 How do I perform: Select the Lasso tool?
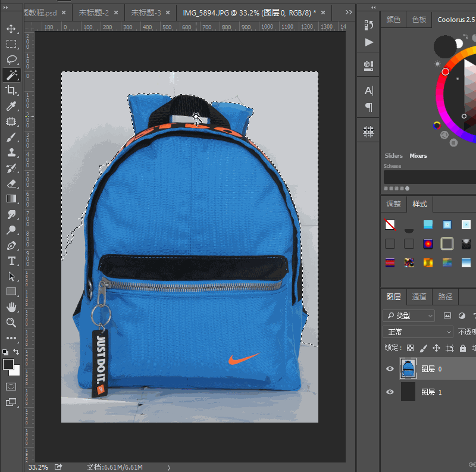tap(11, 60)
